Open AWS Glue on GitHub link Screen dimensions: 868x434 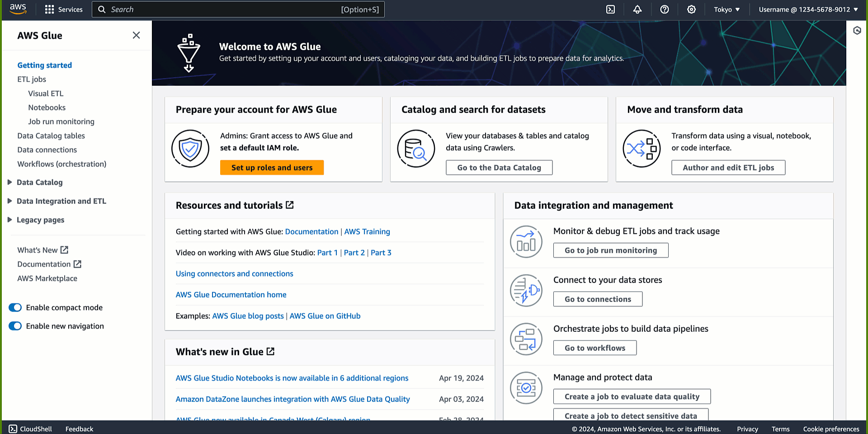[325, 316]
